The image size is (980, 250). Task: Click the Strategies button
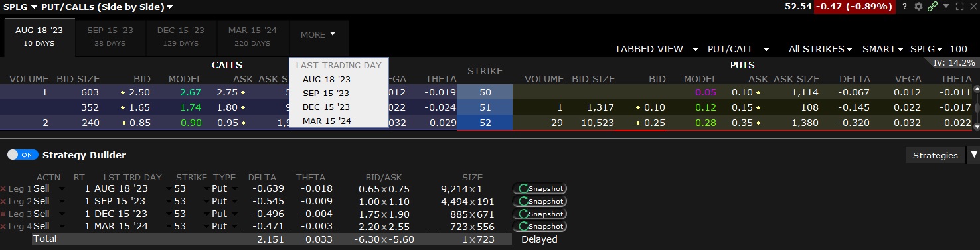(x=935, y=155)
